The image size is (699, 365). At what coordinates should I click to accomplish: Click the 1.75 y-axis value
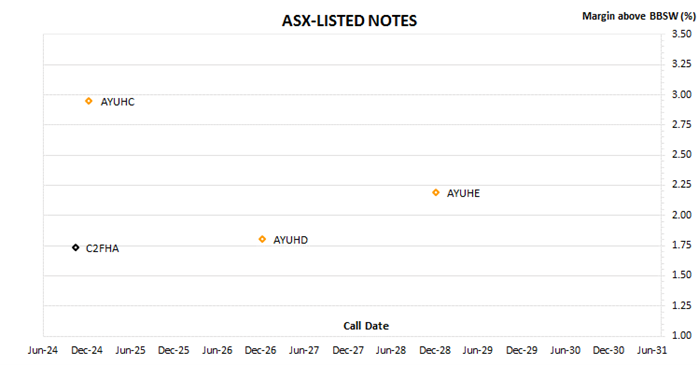[x=682, y=245]
